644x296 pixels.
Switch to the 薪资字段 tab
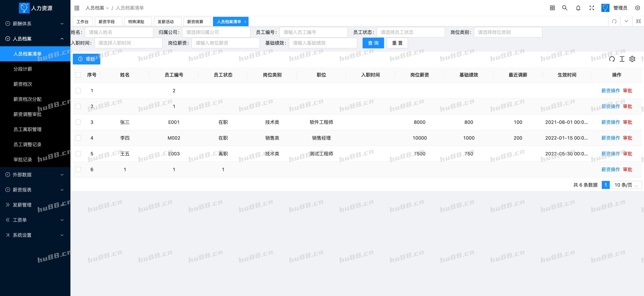point(109,21)
